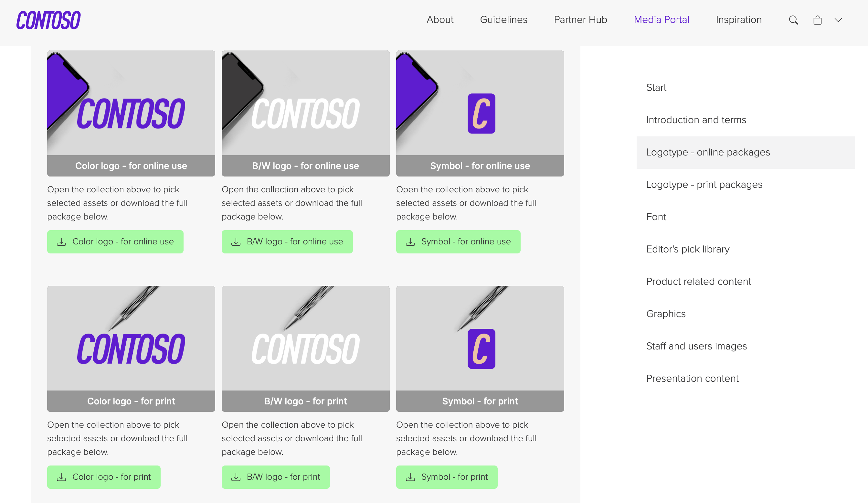Image resolution: width=868 pixels, height=503 pixels.
Task: Expand the Logotype print packages section
Action: pyautogui.click(x=704, y=184)
